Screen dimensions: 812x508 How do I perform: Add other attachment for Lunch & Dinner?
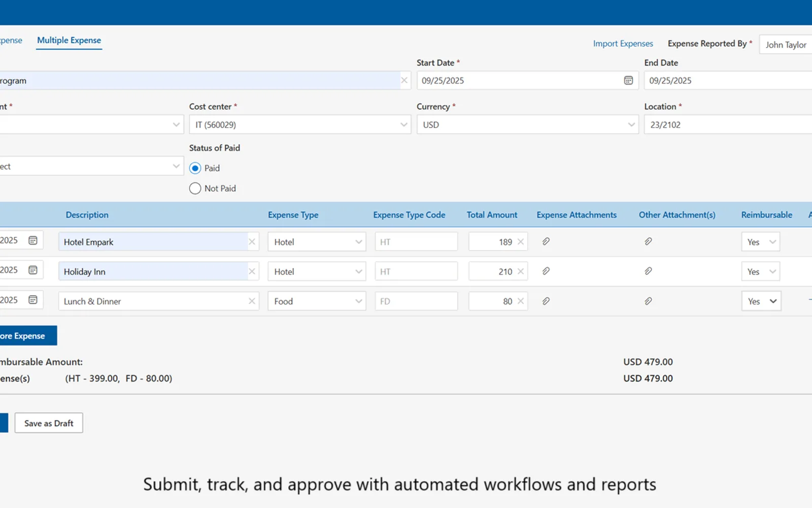(648, 301)
